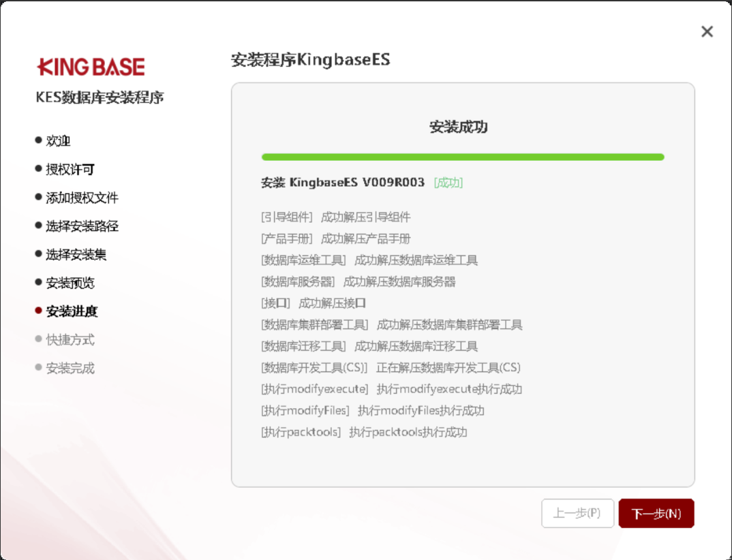Select the greyed 快捷方式 step

(x=65, y=340)
